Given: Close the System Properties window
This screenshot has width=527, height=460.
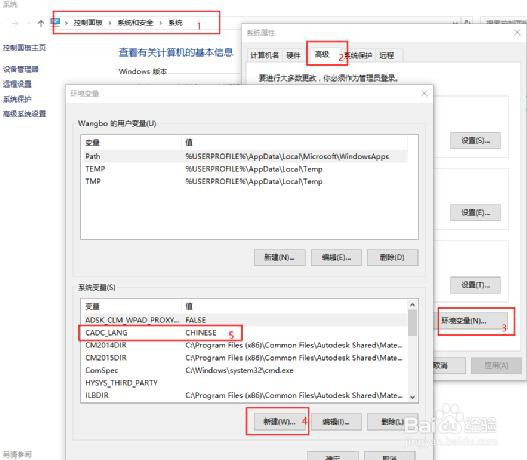Looking at the screenshot, I should pos(517,33).
